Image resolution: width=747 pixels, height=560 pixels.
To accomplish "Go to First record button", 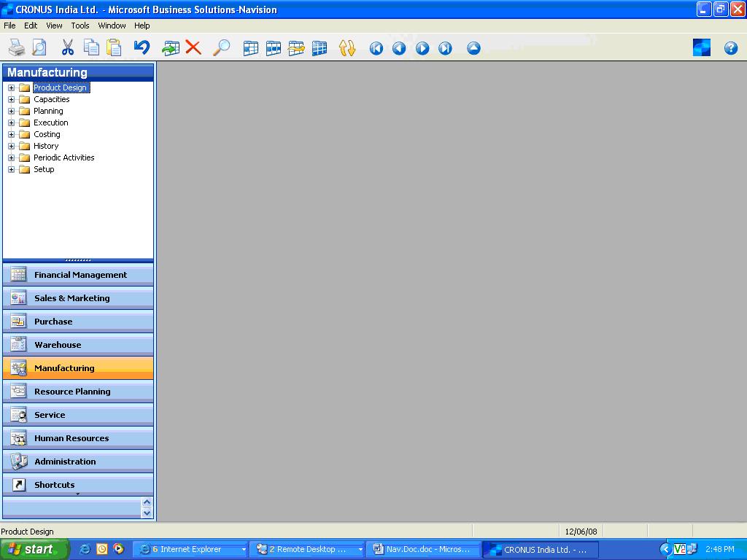I will coord(376,48).
